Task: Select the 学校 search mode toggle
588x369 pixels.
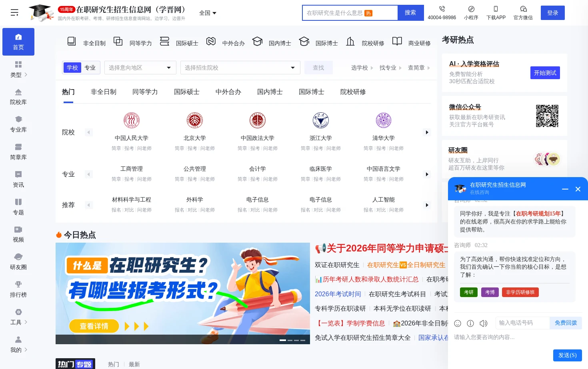Action: coord(72,68)
